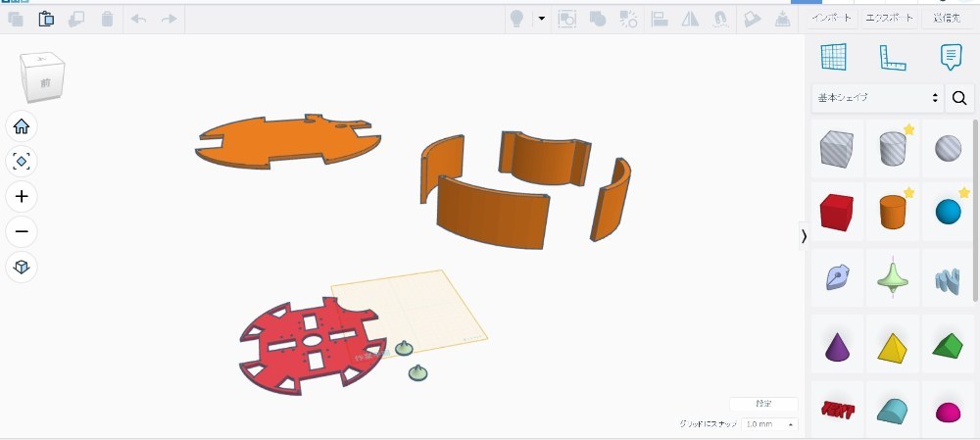Select the orange Cylinder shape
The image size is (980, 440).
pos(893,213)
